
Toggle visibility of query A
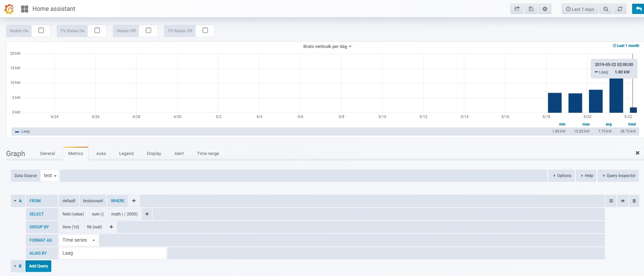[x=623, y=201]
